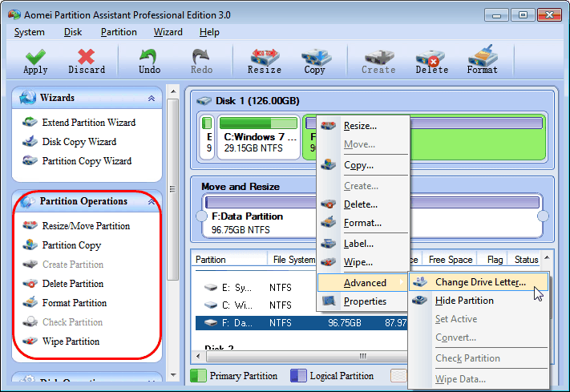Click Wipe Partition in the sidebar
The width and height of the screenshot is (570, 392).
[x=61, y=341]
